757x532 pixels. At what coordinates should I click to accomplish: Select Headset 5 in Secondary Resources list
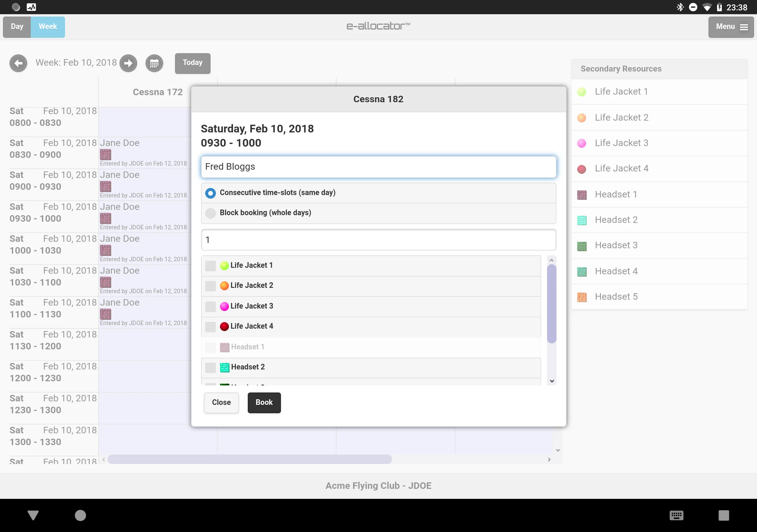pos(659,297)
